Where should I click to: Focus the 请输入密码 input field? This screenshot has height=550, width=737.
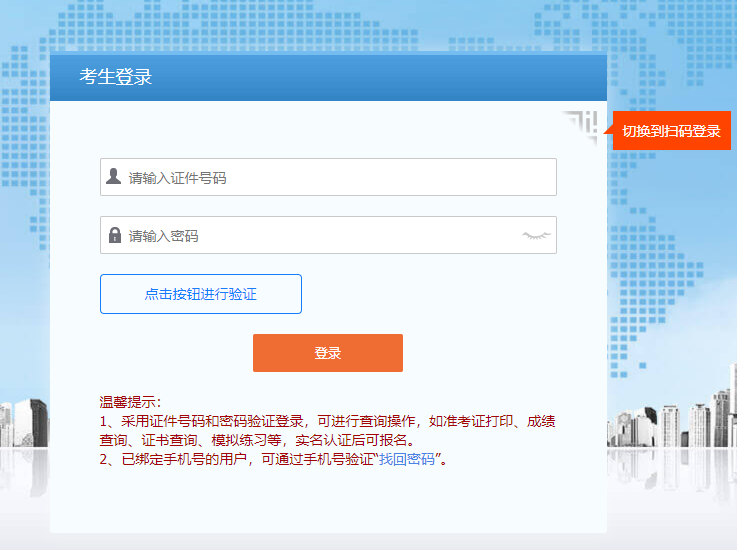pos(320,236)
